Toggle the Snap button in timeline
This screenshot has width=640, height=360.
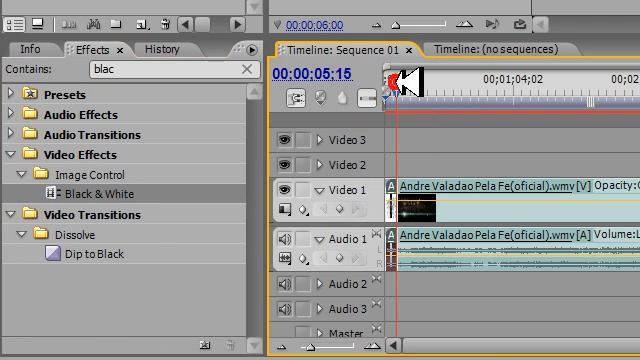[296, 98]
